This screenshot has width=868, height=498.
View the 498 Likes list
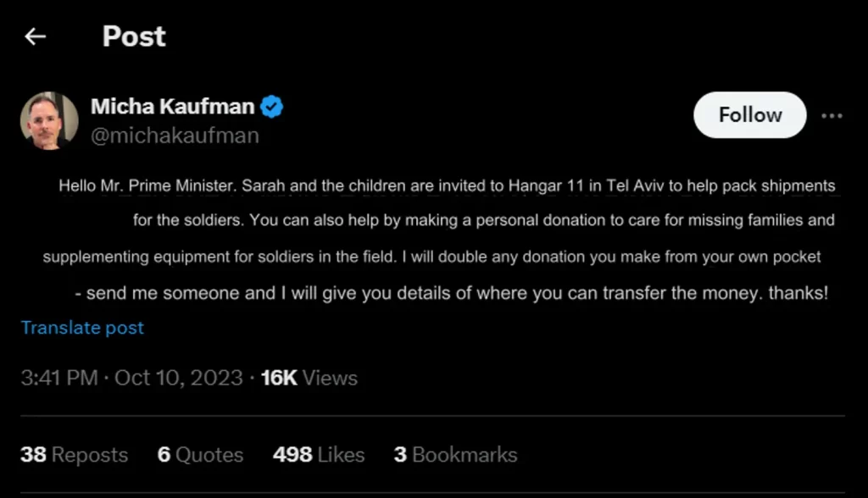click(x=319, y=455)
